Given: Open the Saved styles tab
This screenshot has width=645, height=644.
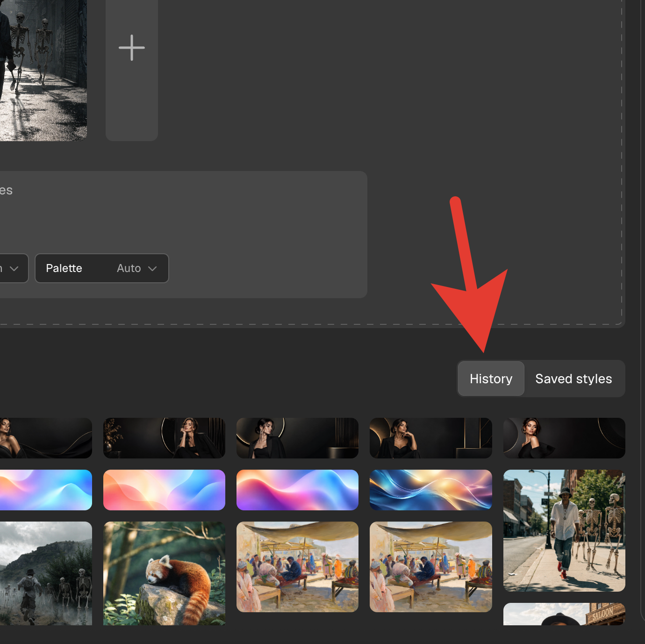Looking at the screenshot, I should [573, 379].
